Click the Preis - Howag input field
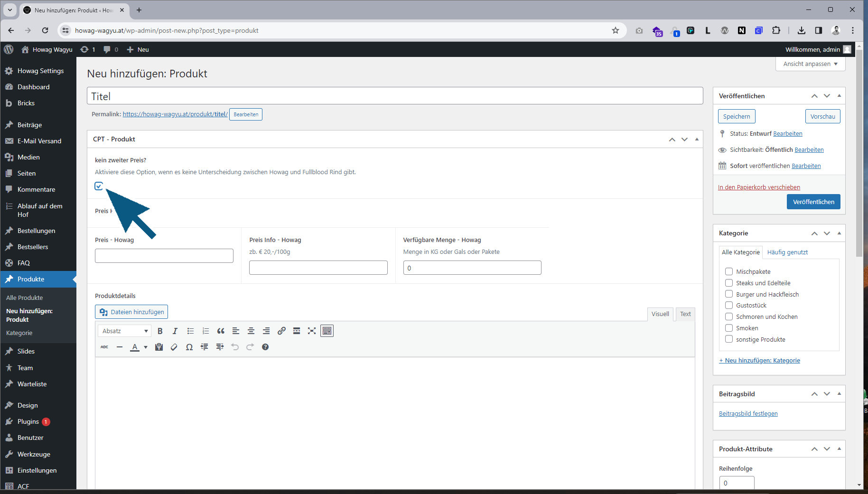Viewport: 868px width, 494px height. (164, 256)
